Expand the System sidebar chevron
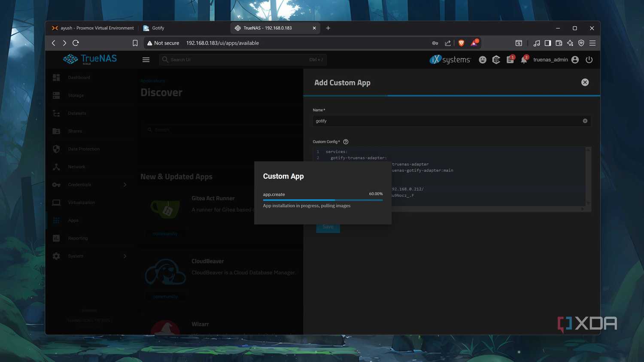The width and height of the screenshot is (644, 362). (125, 256)
